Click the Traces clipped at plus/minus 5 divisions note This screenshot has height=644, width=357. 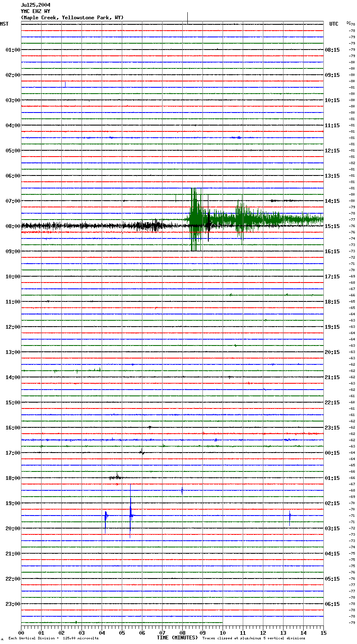[x=254, y=638]
